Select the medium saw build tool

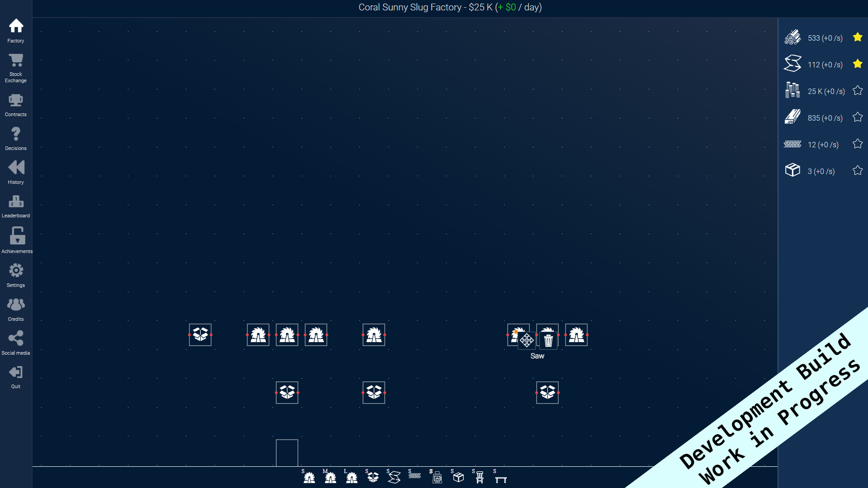[330, 477]
